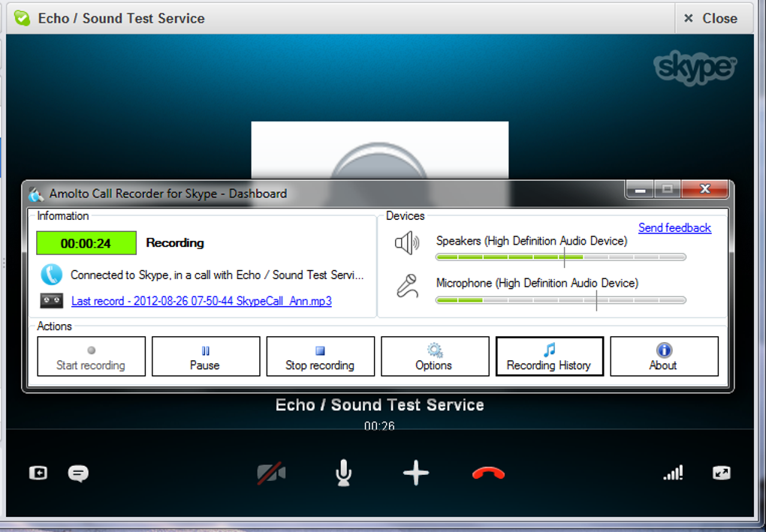Click the Stop recording button
The image size is (766, 532).
coord(320,356)
